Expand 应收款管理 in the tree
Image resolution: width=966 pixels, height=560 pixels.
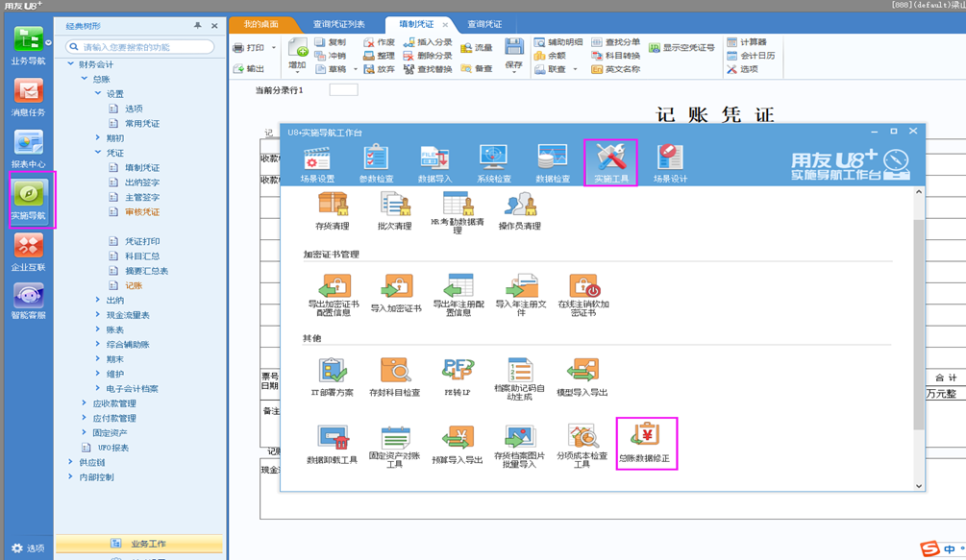(x=85, y=402)
